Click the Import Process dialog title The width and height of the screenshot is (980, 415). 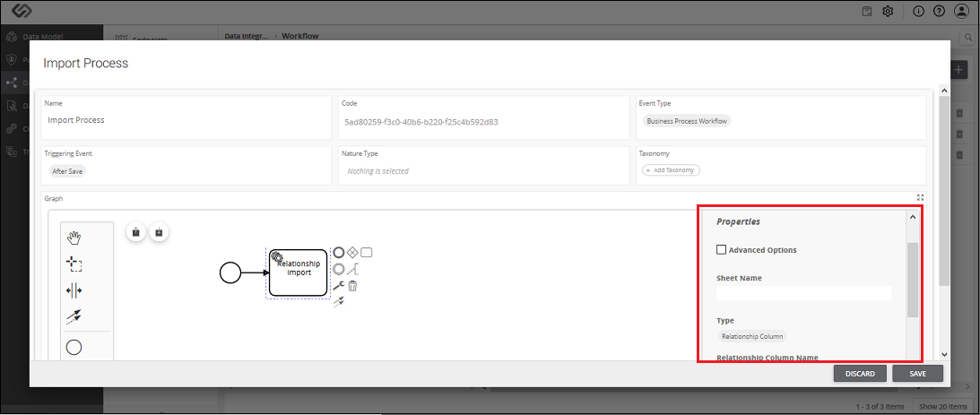click(x=85, y=63)
